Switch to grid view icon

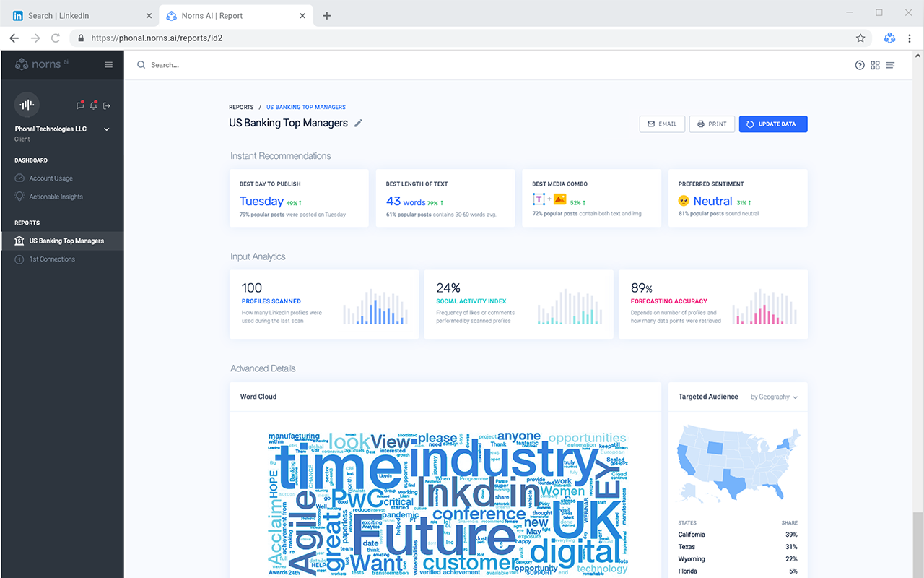(875, 65)
